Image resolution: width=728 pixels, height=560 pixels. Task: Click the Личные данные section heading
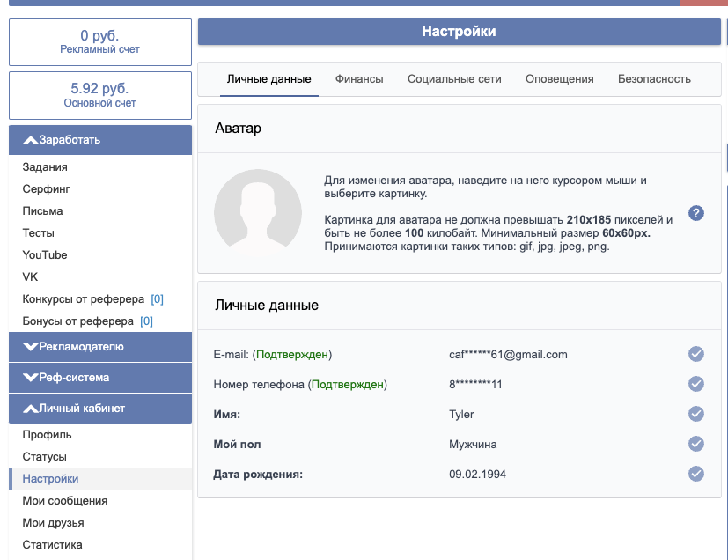[267, 305]
